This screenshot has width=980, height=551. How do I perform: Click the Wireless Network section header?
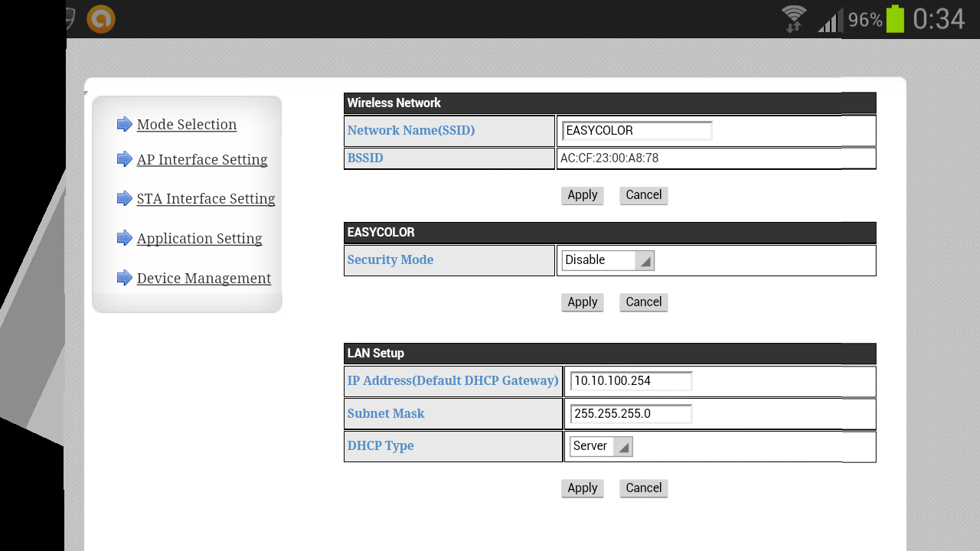(x=610, y=103)
